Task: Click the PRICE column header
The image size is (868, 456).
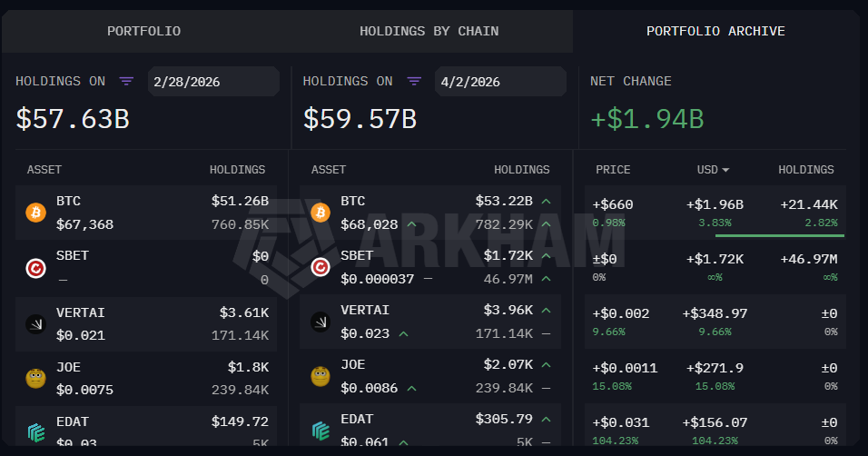Action: [x=613, y=170]
